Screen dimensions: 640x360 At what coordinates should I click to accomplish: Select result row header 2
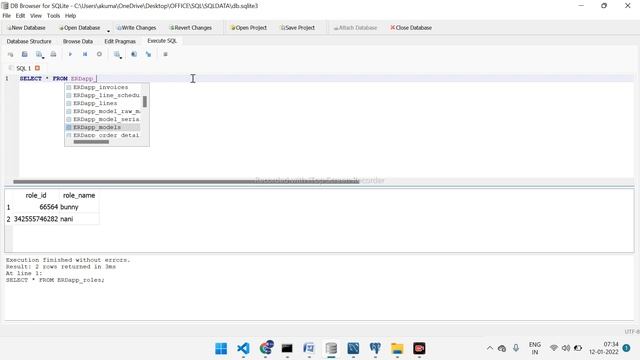9,219
